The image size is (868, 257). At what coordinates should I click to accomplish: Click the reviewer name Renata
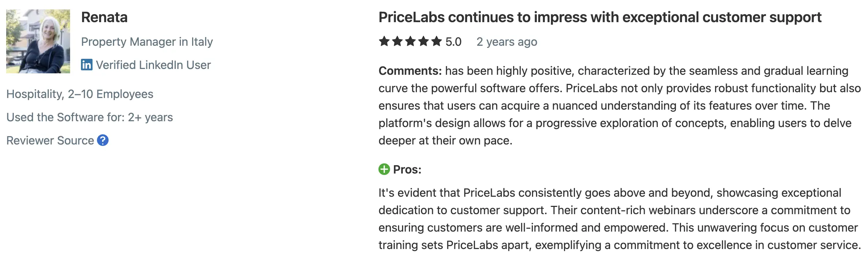click(x=104, y=17)
